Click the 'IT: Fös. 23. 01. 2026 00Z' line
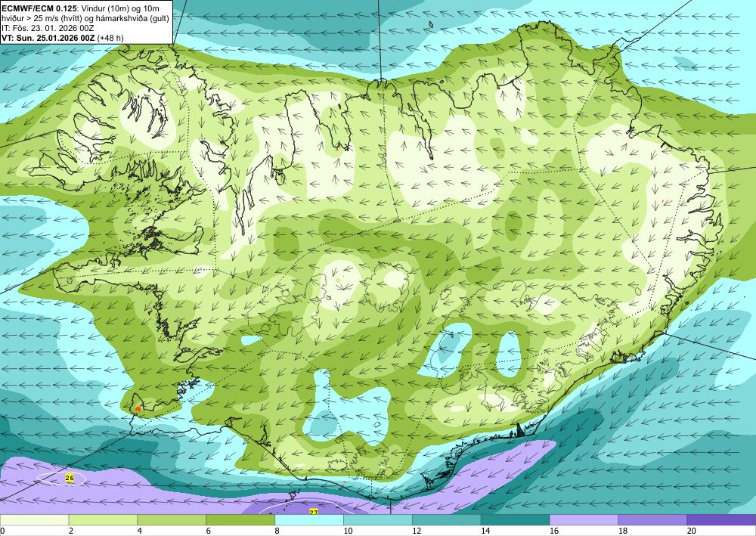 [x=46, y=28]
